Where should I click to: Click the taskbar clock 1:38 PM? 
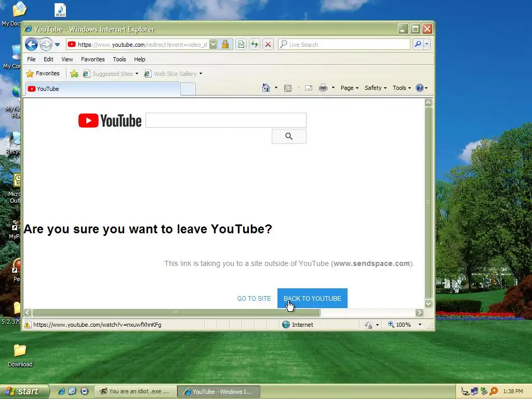click(x=513, y=391)
